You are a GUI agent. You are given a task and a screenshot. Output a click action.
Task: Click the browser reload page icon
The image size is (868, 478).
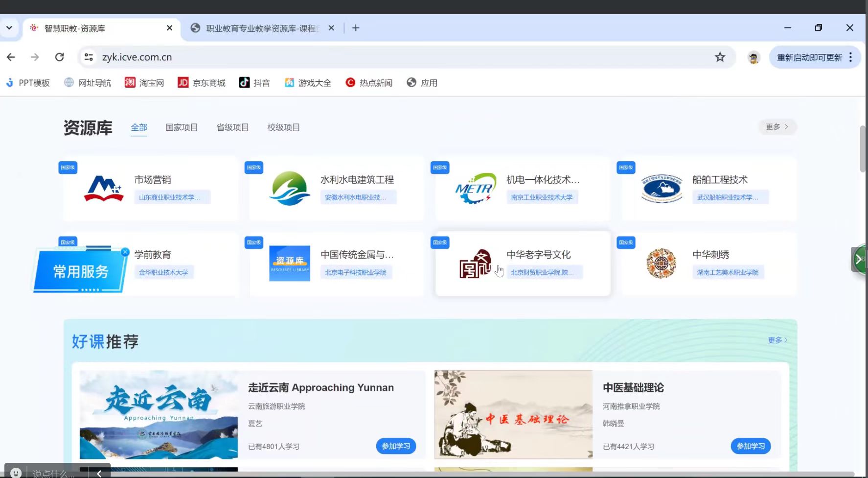point(59,57)
